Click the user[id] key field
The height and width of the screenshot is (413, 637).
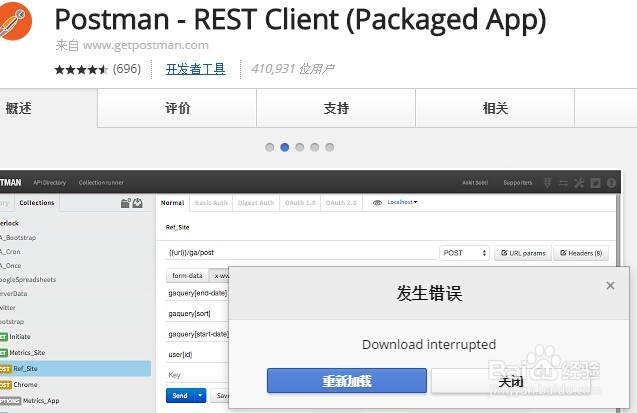tap(197, 355)
